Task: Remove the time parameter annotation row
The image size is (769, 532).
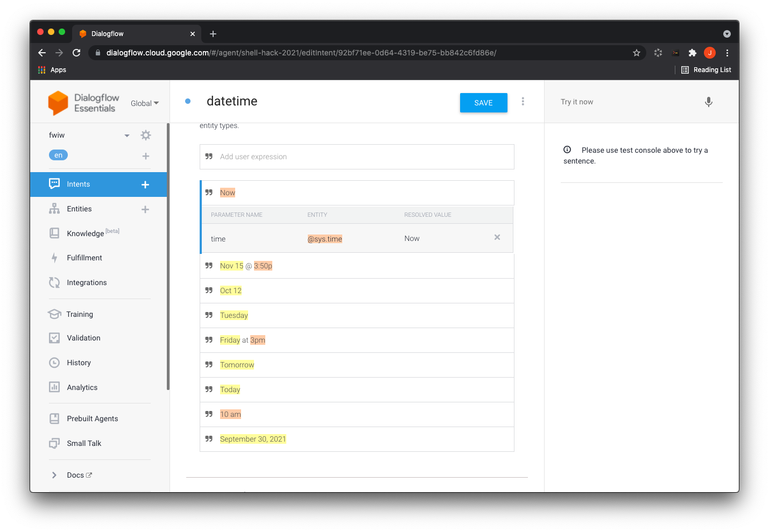Action: [497, 237]
